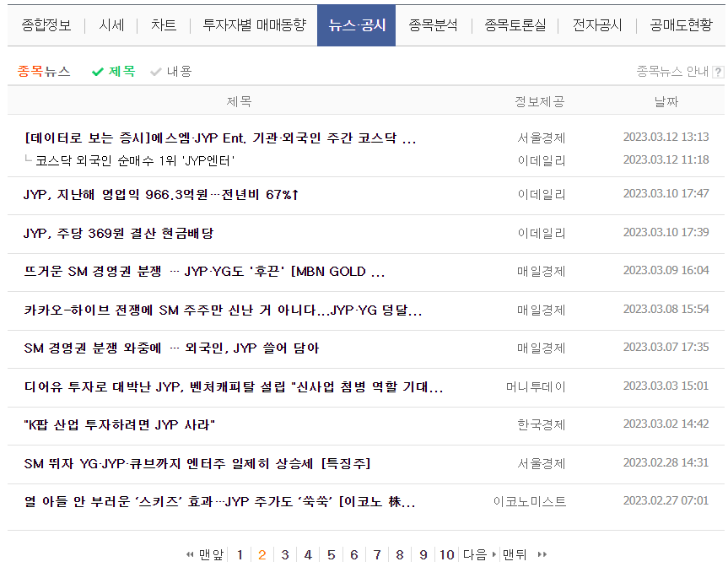The image size is (728, 567).
Task: Go to pagination page 9
Action: click(x=423, y=554)
